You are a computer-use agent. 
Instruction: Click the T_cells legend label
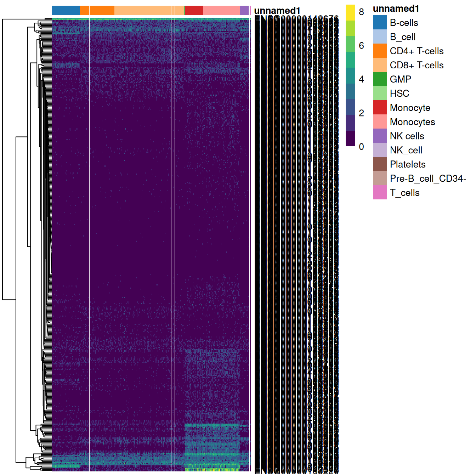tap(404, 193)
